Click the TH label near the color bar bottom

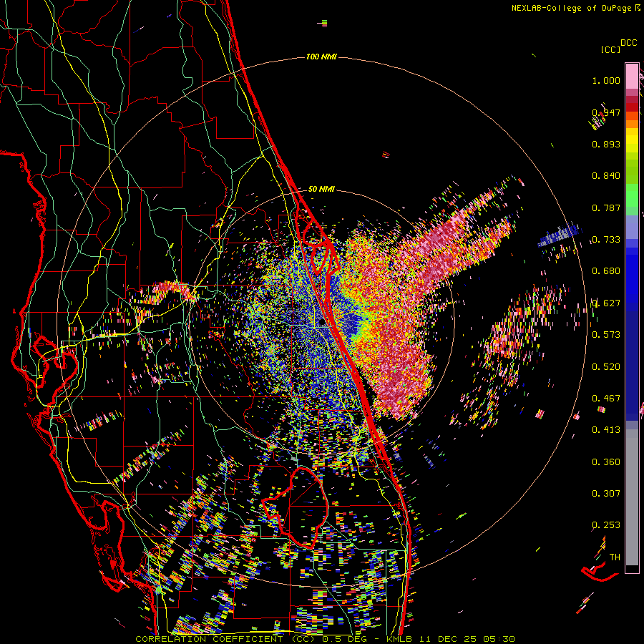[615, 557]
